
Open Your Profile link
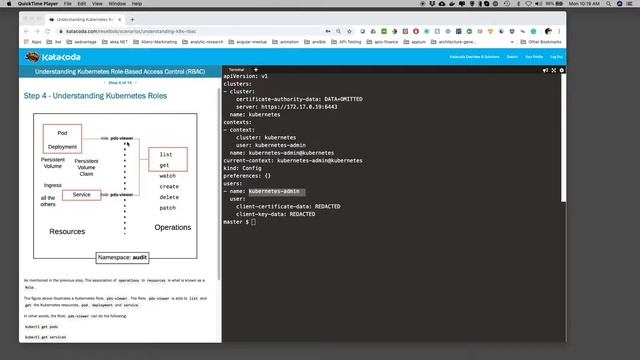(x=534, y=57)
